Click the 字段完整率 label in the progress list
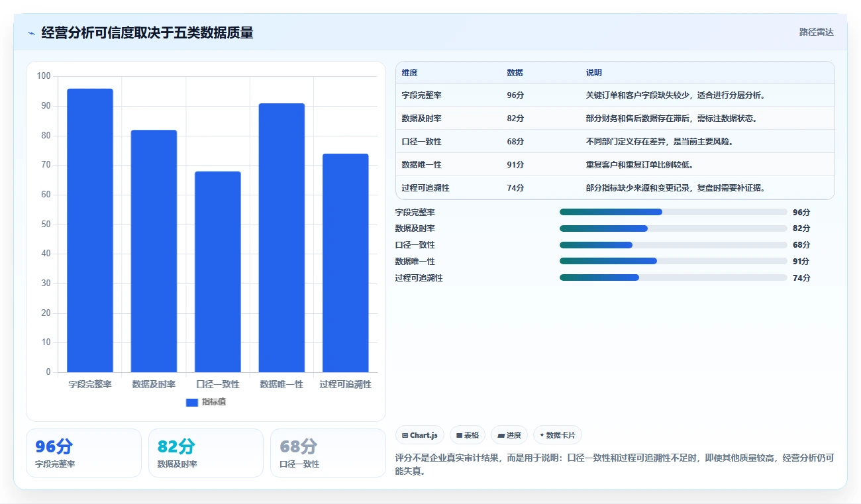The image size is (861, 504). point(415,212)
